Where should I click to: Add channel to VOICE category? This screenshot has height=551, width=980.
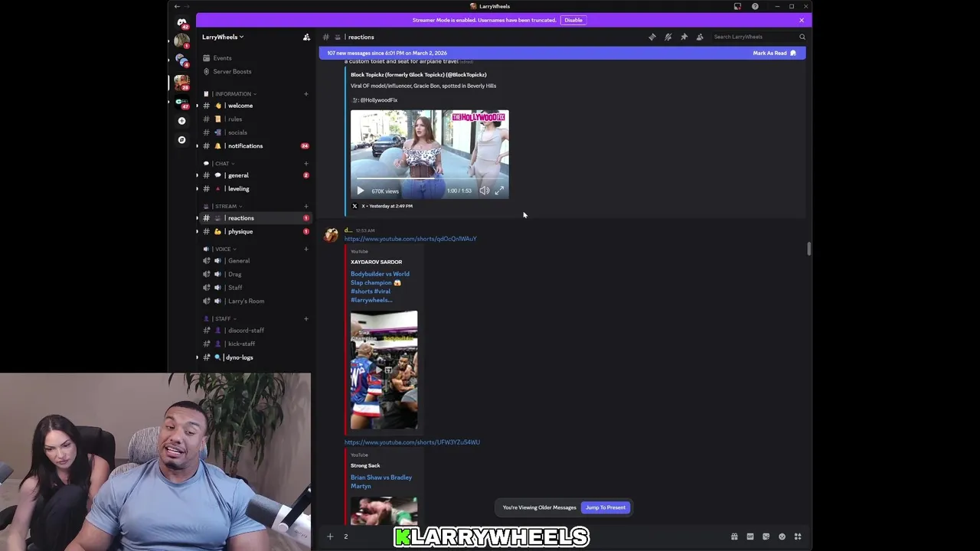(305, 249)
